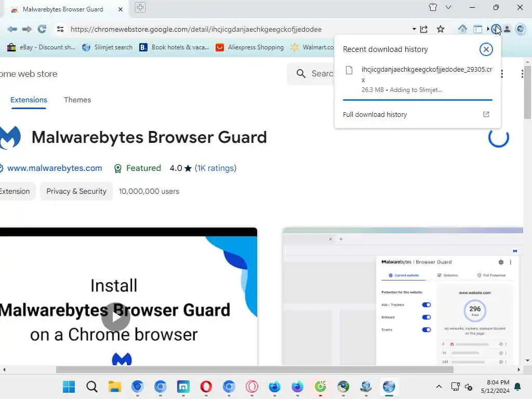Image resolution: width=532 pixels, height=399 pixels.
Task: Click the Privacy & Security category chip
Action: click(76, 191)
